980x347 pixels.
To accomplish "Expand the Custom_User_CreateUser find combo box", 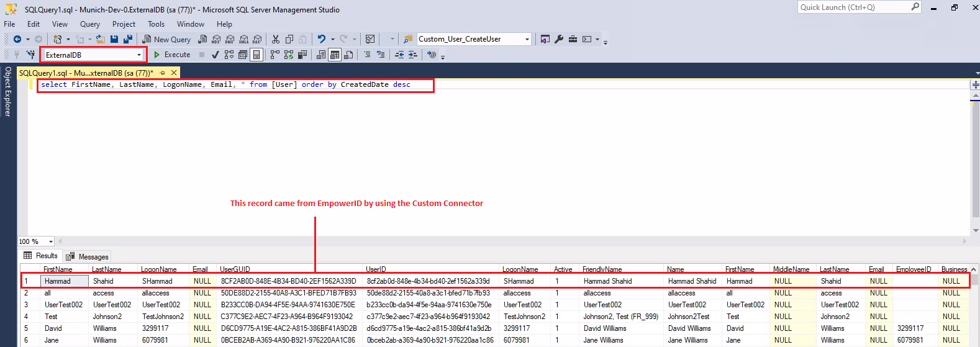I will (x=527, y=39).
